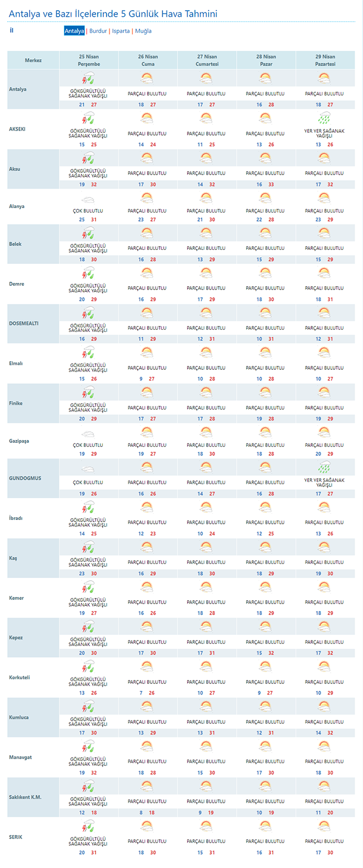Screen dimensions: 363x868
Task: Click Antalya thunderstorm icon for 25 Nisan
Action: click(x=88, y=79)
